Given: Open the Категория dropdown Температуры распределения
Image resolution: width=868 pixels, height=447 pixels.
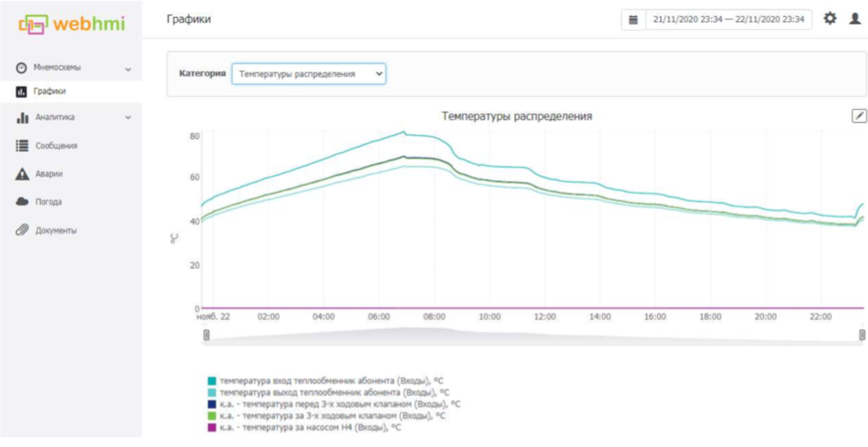Looking at the screenshot, I should [x=309, y=73].
